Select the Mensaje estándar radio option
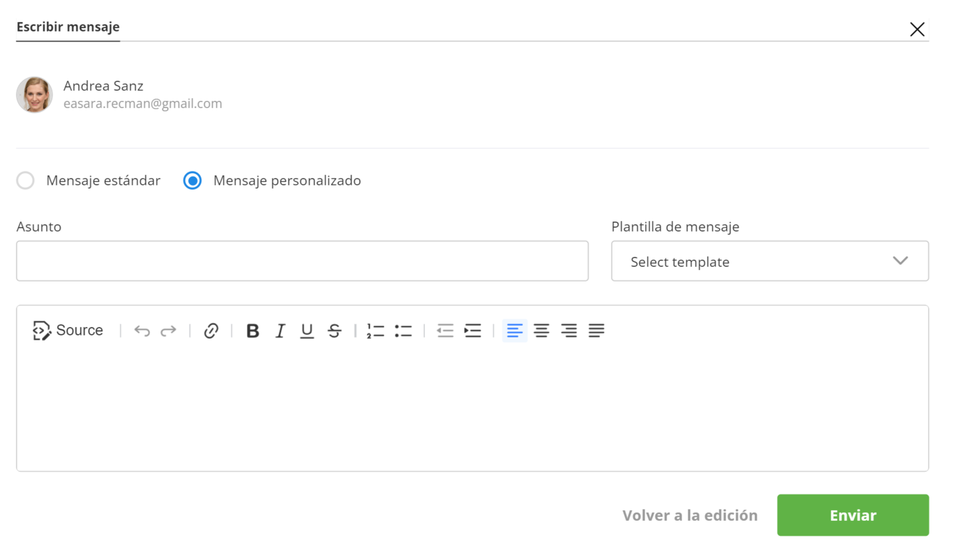Viewport: 959px width, 560px height. (x=26, y=181)
